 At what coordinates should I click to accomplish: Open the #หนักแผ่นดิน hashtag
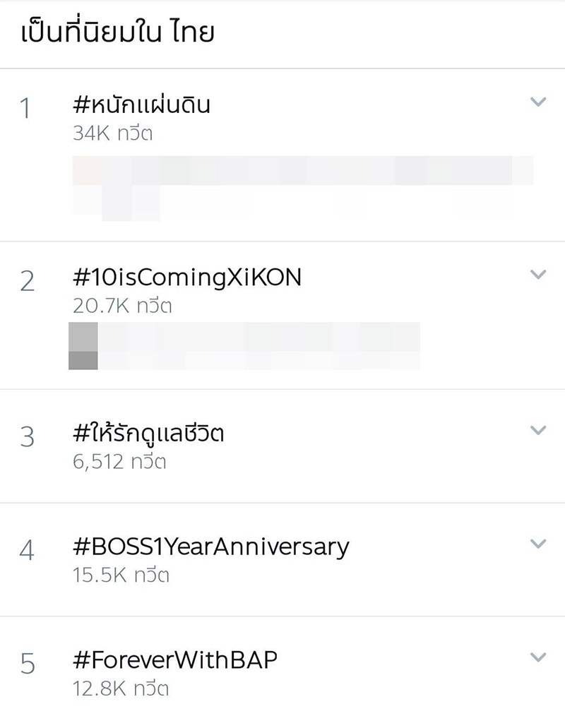(x=141, y=105)
